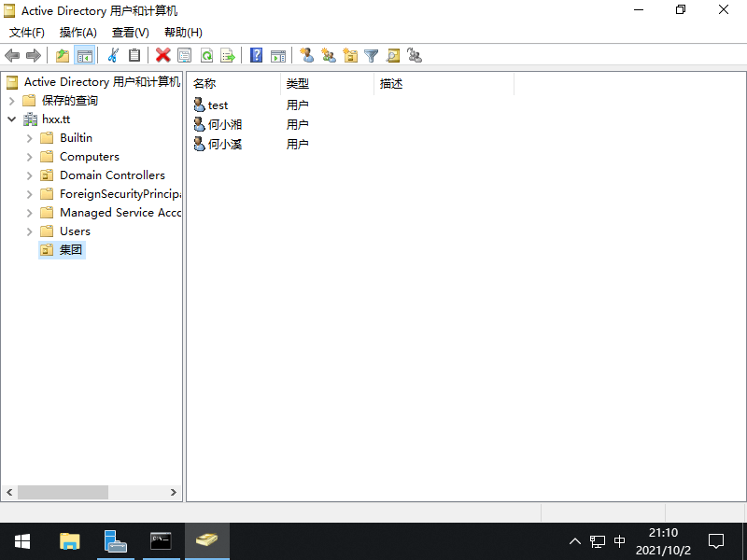Create new organizational unit toolbar icon

(350, 56)
